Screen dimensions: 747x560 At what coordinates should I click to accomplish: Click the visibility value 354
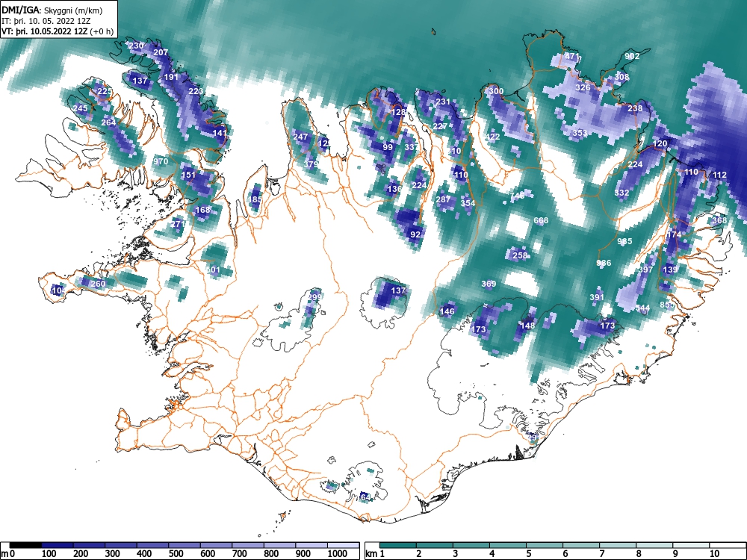[x=468, y=203]
